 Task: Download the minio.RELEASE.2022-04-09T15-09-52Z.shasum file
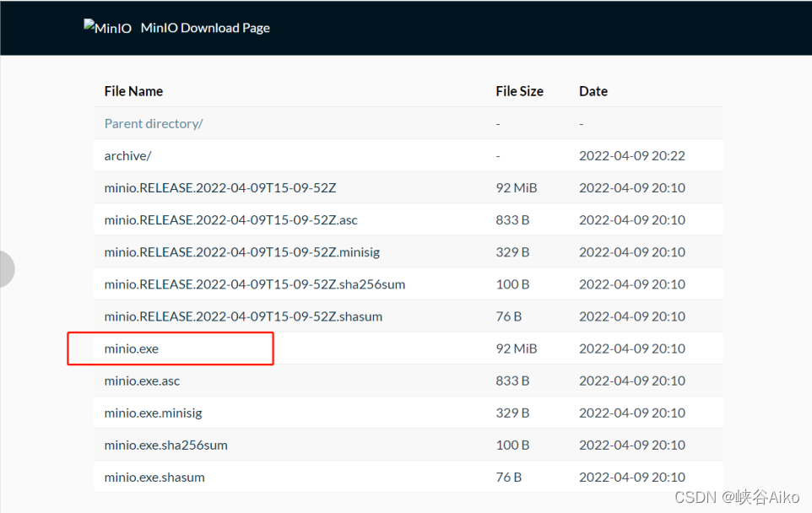[x=243, y=316]
